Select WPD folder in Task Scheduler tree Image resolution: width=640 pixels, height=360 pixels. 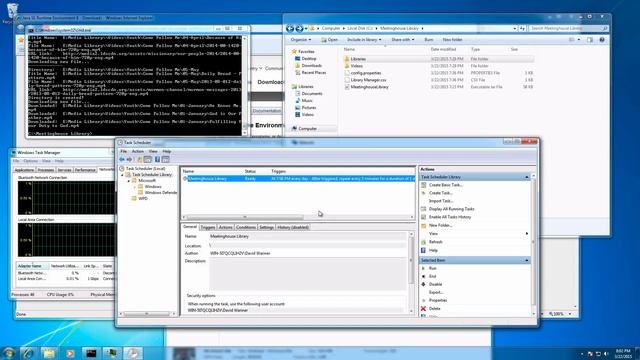(142, 198)
